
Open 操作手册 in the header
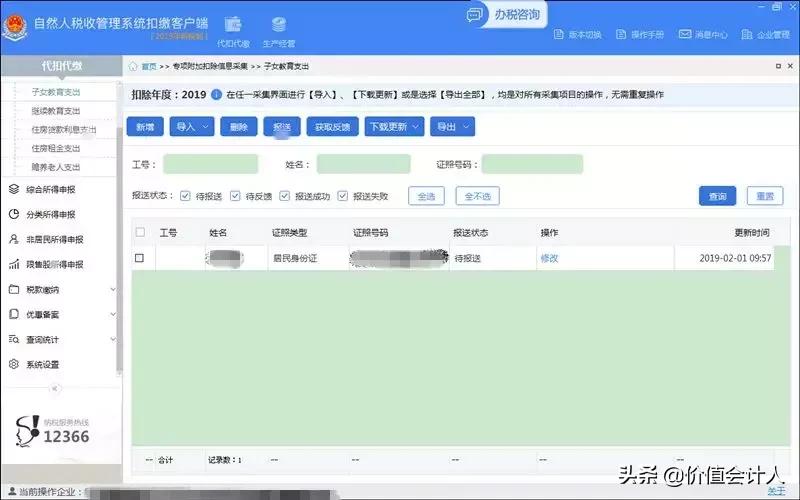640,35
